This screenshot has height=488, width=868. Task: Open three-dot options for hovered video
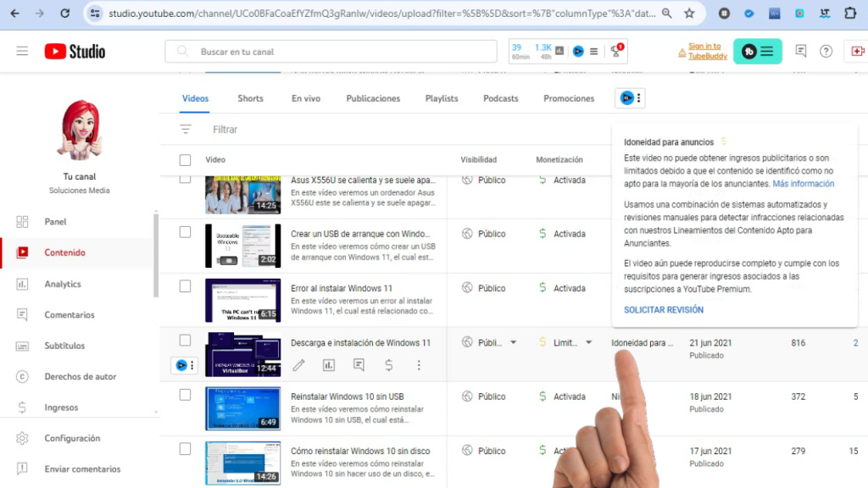[x=419, y=365]
